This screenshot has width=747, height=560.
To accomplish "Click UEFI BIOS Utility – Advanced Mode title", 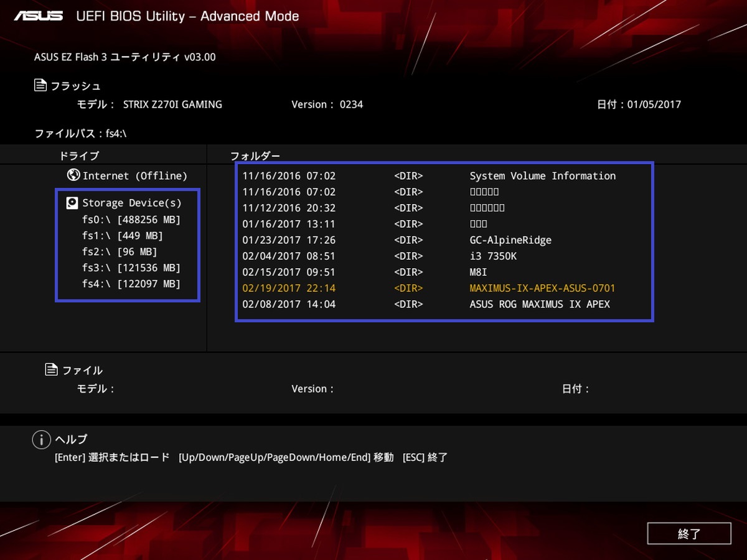I will [x=187, y=16].
